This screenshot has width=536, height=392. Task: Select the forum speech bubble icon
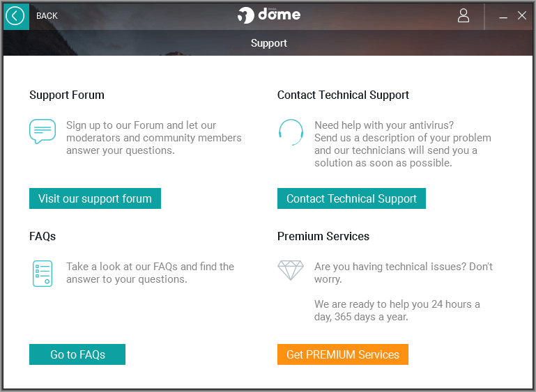(x=43, y=132)
